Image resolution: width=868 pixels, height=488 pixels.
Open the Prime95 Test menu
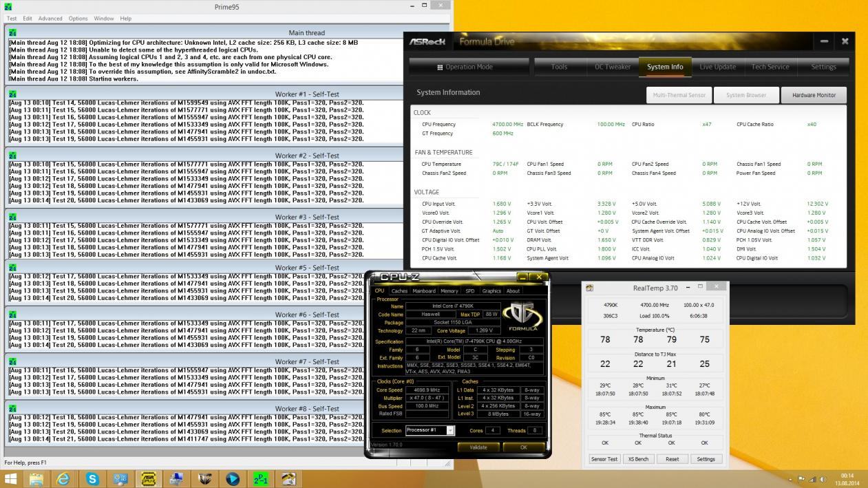(x=12, y=19)
